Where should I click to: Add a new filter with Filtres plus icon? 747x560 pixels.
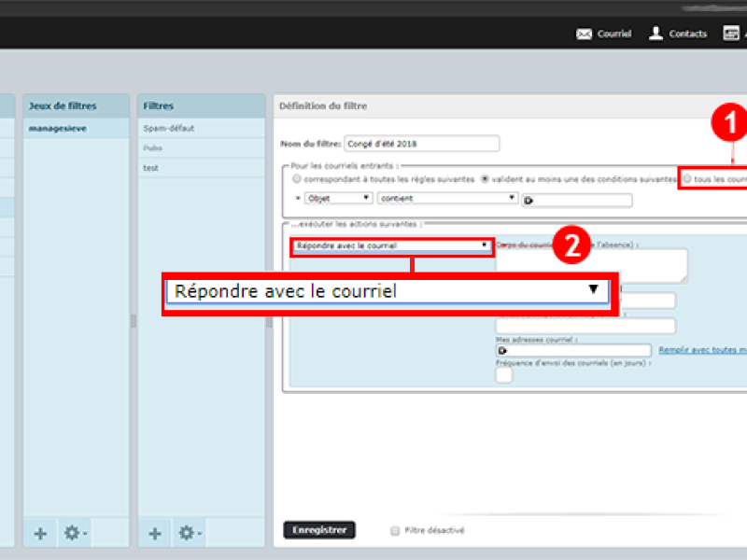(x=155, y=533)
